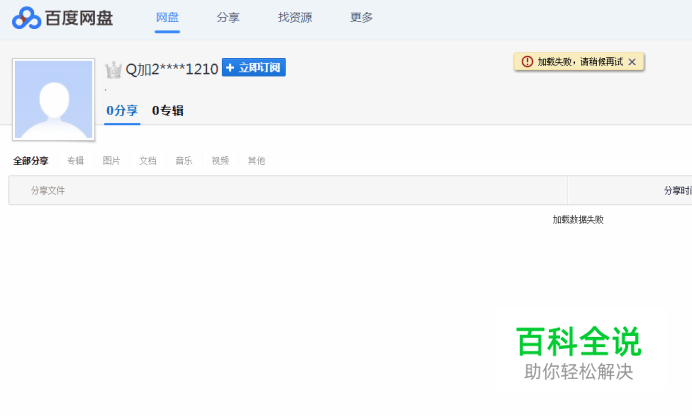Screen dimensions: 692x416
Task: Open the 找资源 navigation item
Action: [295, 18]
